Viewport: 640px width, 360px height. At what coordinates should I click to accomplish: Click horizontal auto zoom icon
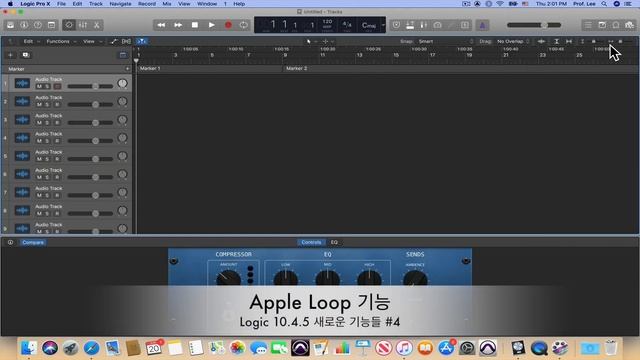coord(569,42)
